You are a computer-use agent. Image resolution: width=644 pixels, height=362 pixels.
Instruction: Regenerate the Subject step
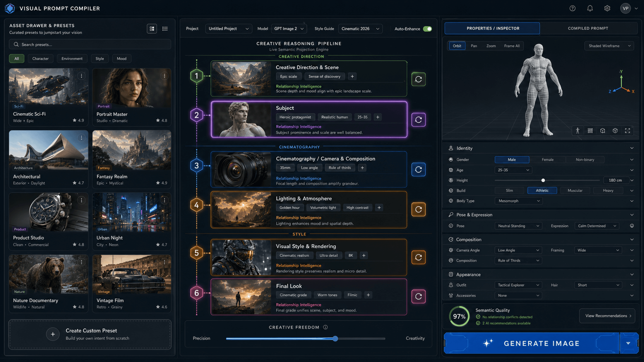(x=419, y=120)
